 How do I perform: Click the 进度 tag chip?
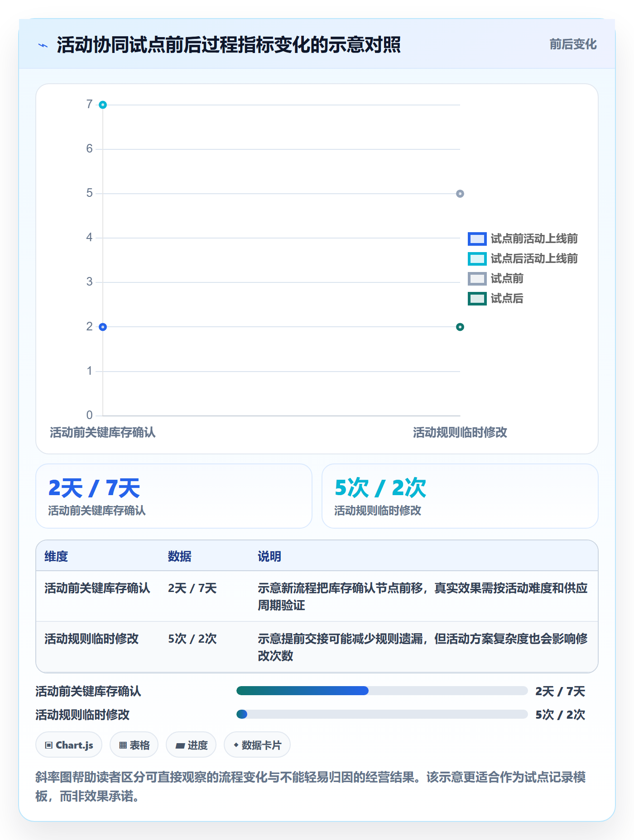pos(191,745)
